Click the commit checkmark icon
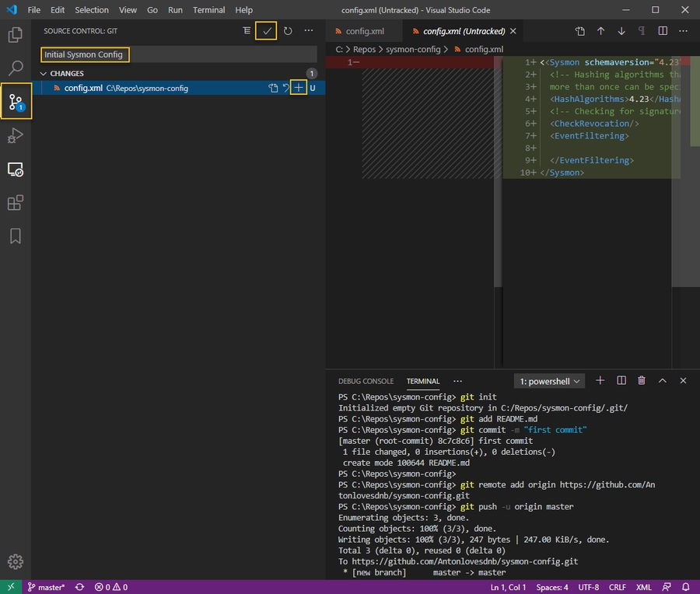The image size is (700, 594). click(x=267, y=31)
